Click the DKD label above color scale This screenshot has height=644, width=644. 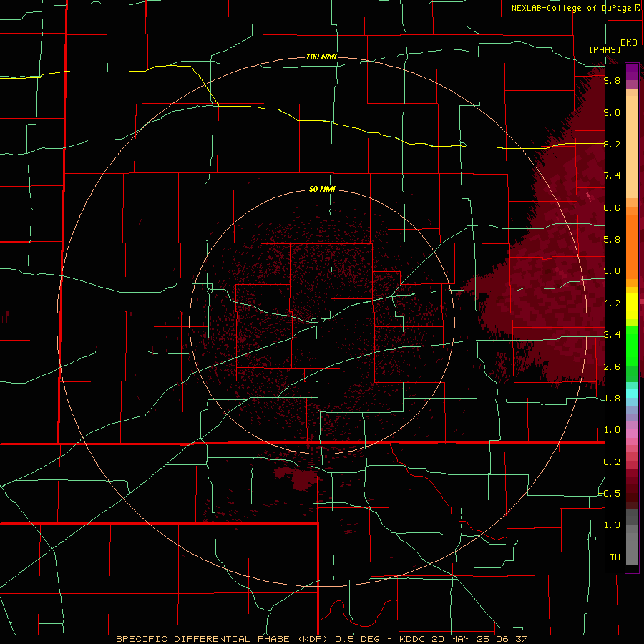(x=629, y=43)
